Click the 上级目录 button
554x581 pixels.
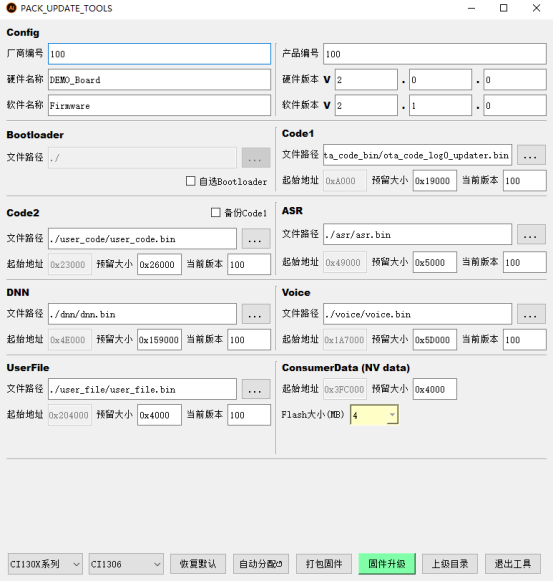pyautogui.click(x=449, y=564)
